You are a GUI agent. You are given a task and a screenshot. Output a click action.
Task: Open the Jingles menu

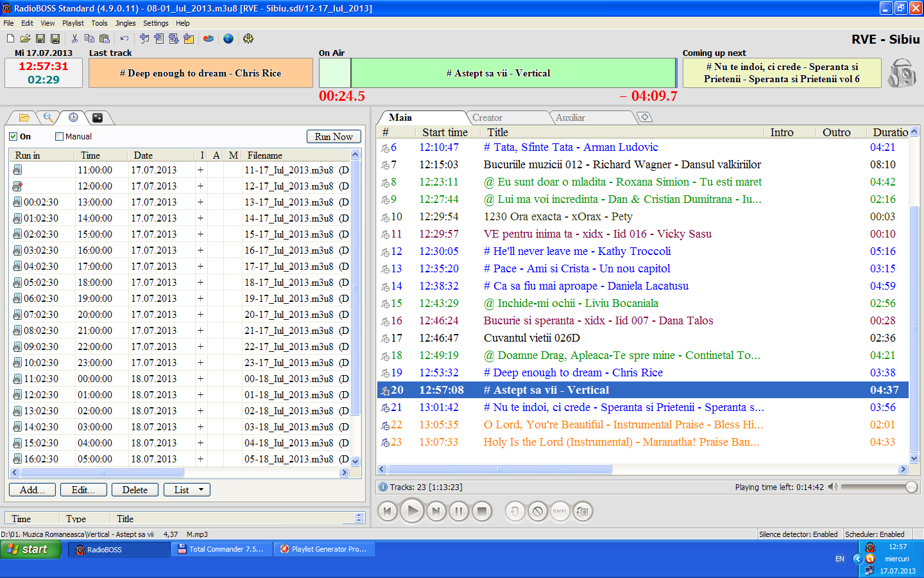pos(125,23)
